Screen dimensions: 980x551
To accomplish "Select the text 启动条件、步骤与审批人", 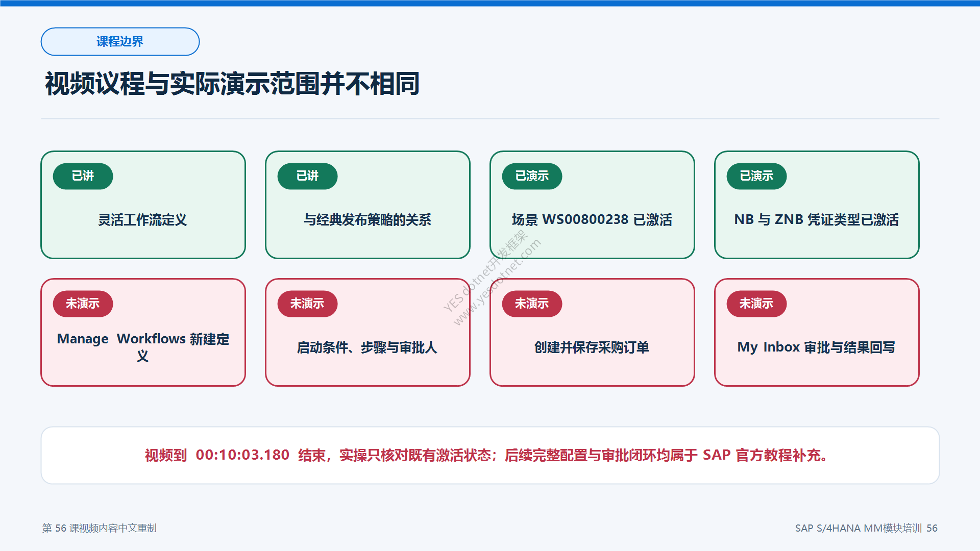I will tap(367, 347).
